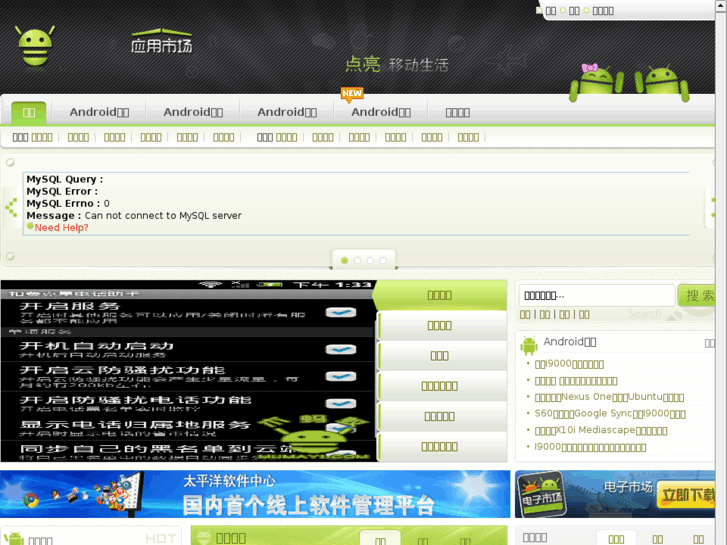Viewport: 727px width, 545px height.
Task: Click the 'MySQL Query :' line
Action: pos(65,180)
